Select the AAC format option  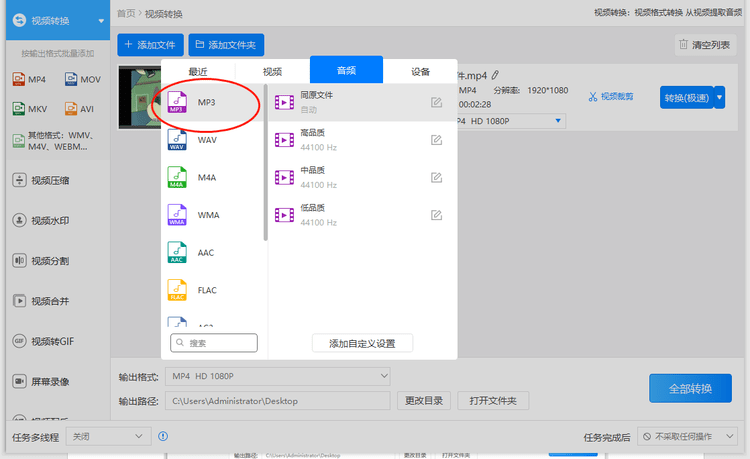(x=205, y=253)
